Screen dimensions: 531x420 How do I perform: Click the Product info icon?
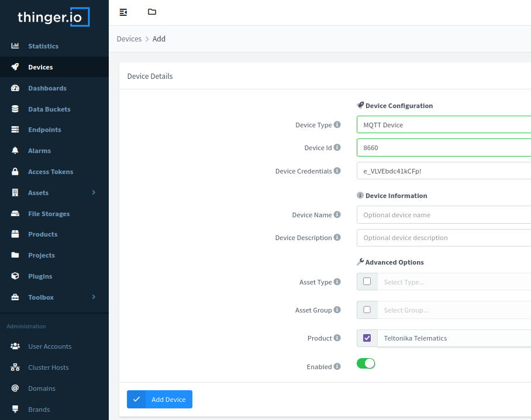click(x=337, y=338)
